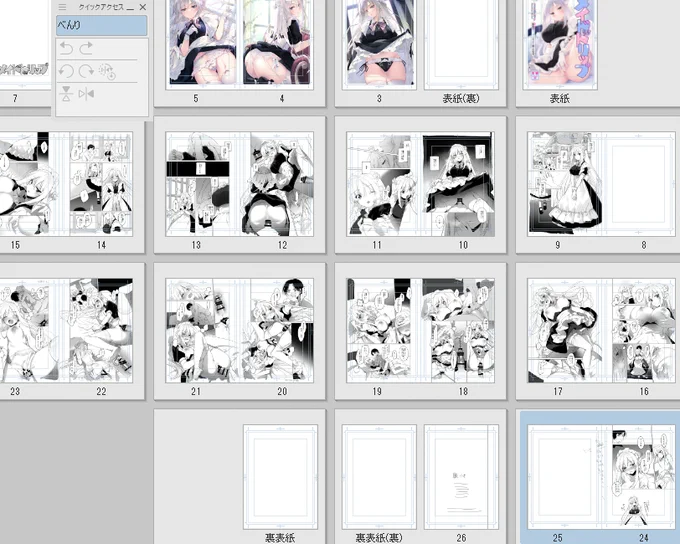680x544 pixels.
Task: Select the 裏表紙 back cover thumbnail
Action: pyautogui.click(x=281, y=477)
